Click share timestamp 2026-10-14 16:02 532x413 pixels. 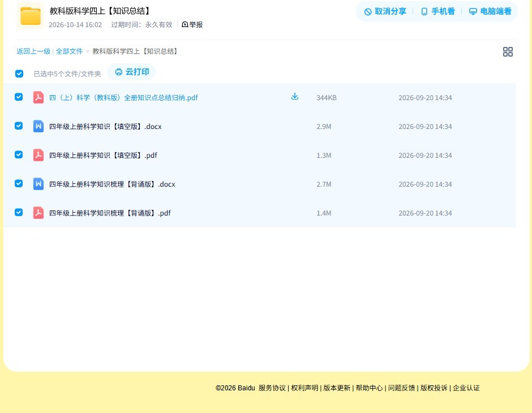[x=75, y=25]
